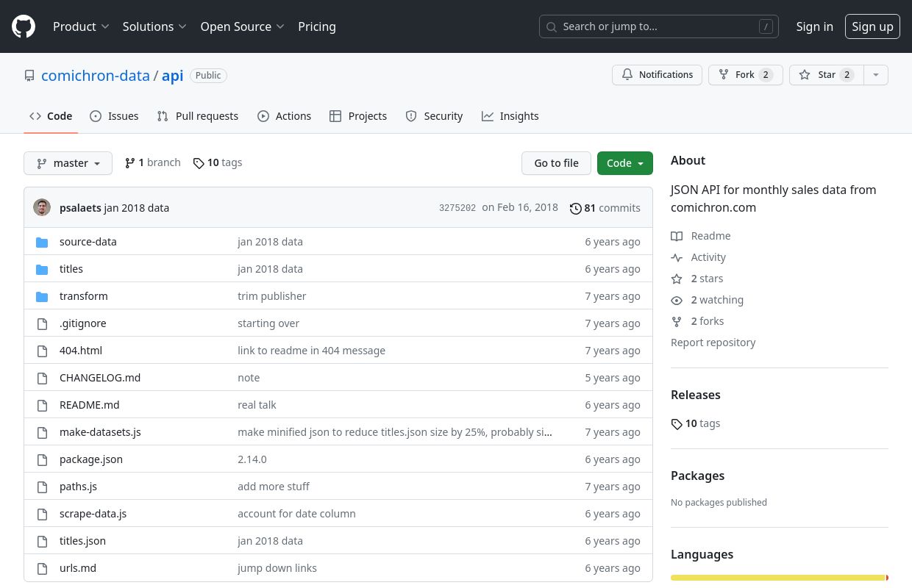Expand the Solutions menu
This screenshot has height=588, width=912.
pyautogui.click(x=154, y=26)
